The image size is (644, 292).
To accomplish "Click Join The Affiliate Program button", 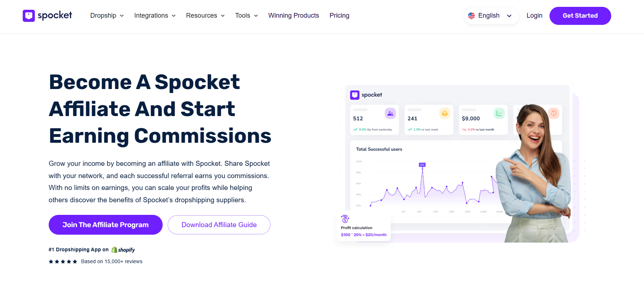I will (106, 225).
